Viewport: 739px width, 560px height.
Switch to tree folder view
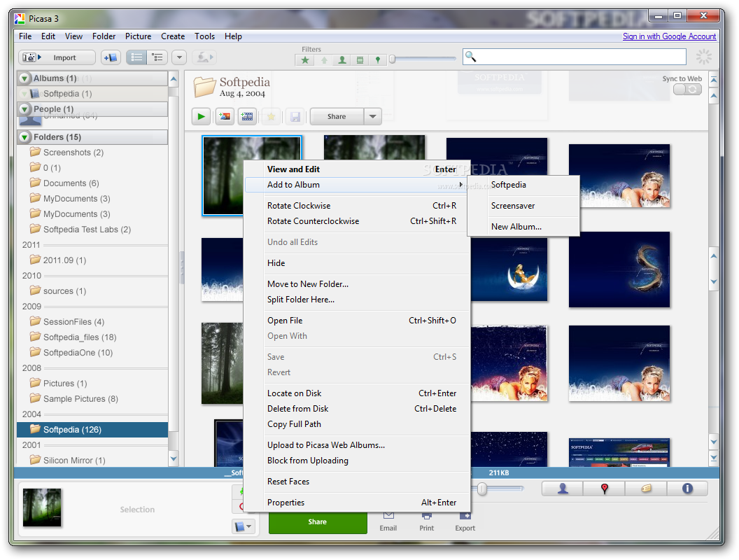[157, 57]
